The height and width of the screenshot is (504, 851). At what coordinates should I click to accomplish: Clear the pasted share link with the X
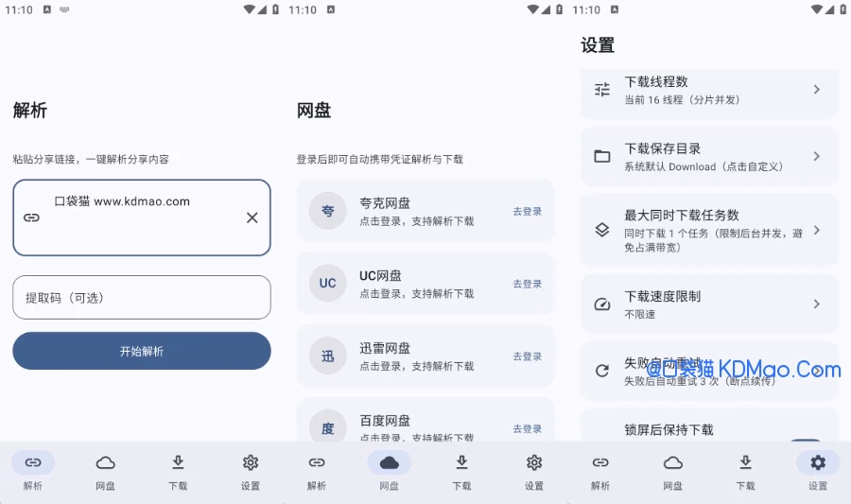tap(252, 217)
